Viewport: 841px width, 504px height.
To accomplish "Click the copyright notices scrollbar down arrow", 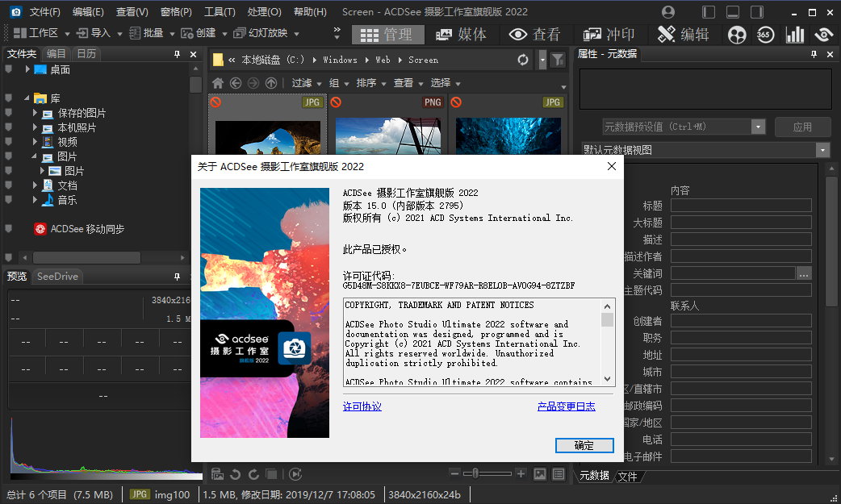I will tap(607, 379).
